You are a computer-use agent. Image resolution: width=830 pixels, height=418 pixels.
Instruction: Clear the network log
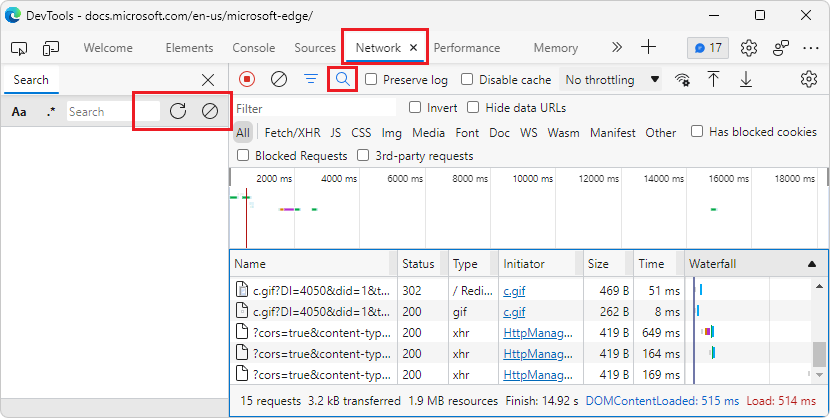point(279,79)
